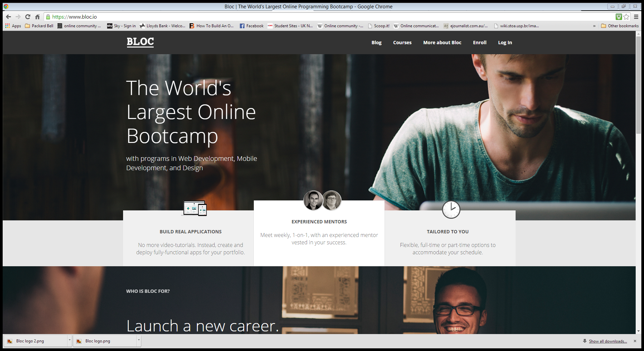Screen dimensions: 644x351
Task: Click the Launch a new career heading
Action: pyautogui.click(x=203, y=326)
